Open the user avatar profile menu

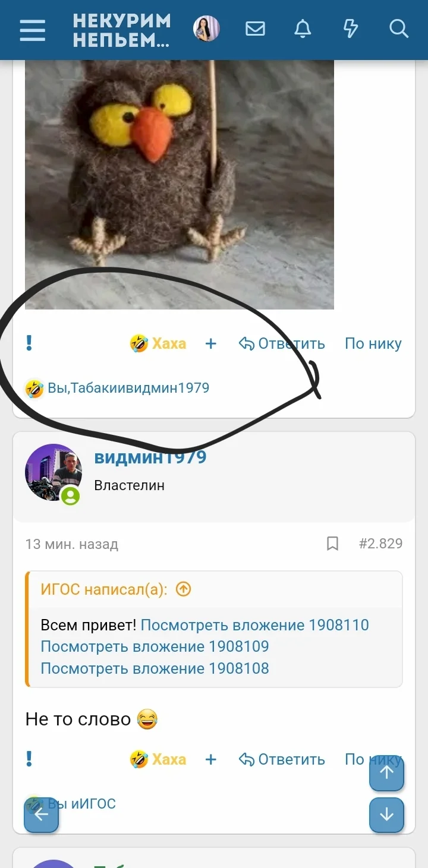[x=207, y=29]
